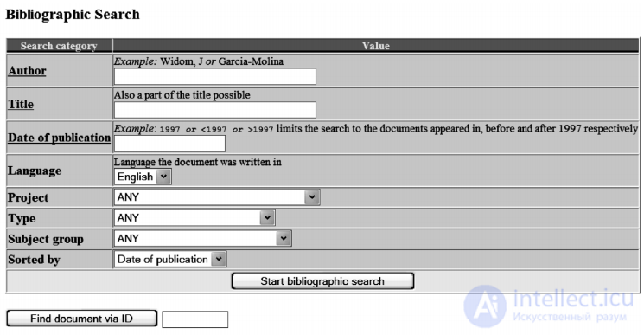Focus the Date of publication input box
This screenshot has height=335, width=644.
click(x=169, y=144)
